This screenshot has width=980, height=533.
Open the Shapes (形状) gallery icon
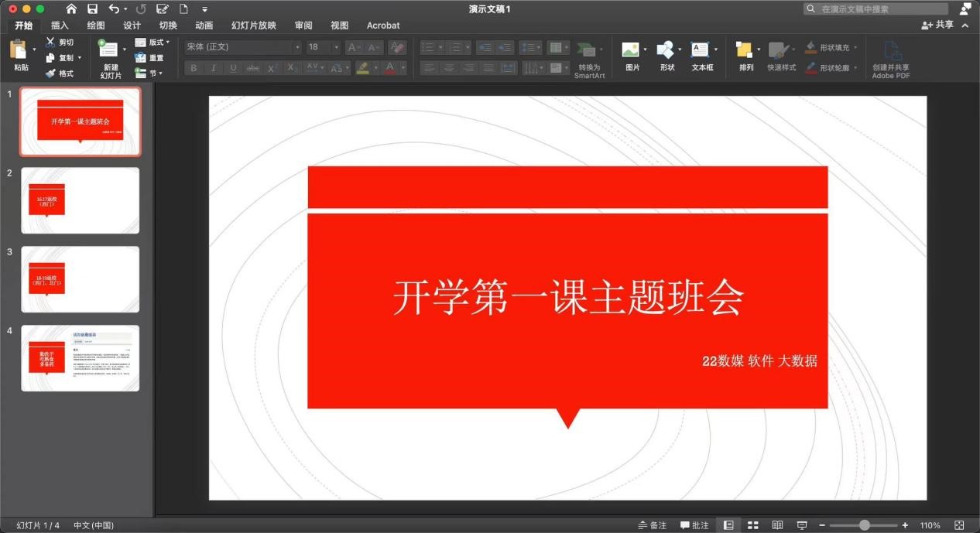click(x=665, y=50)
